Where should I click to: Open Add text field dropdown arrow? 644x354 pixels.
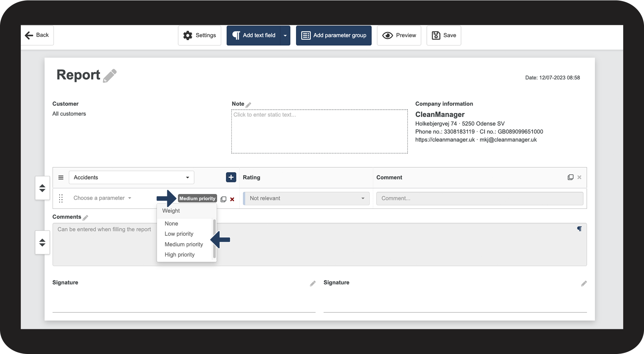285,35
